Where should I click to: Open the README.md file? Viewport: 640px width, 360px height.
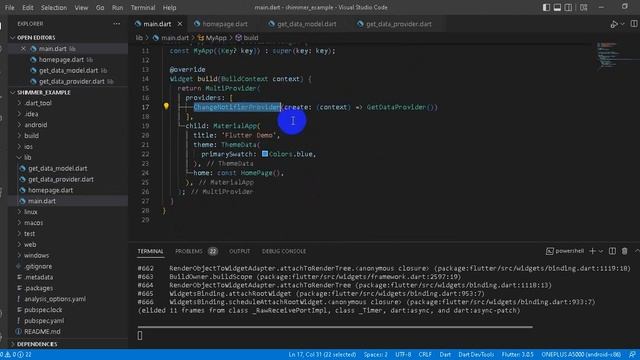(42, 332)
